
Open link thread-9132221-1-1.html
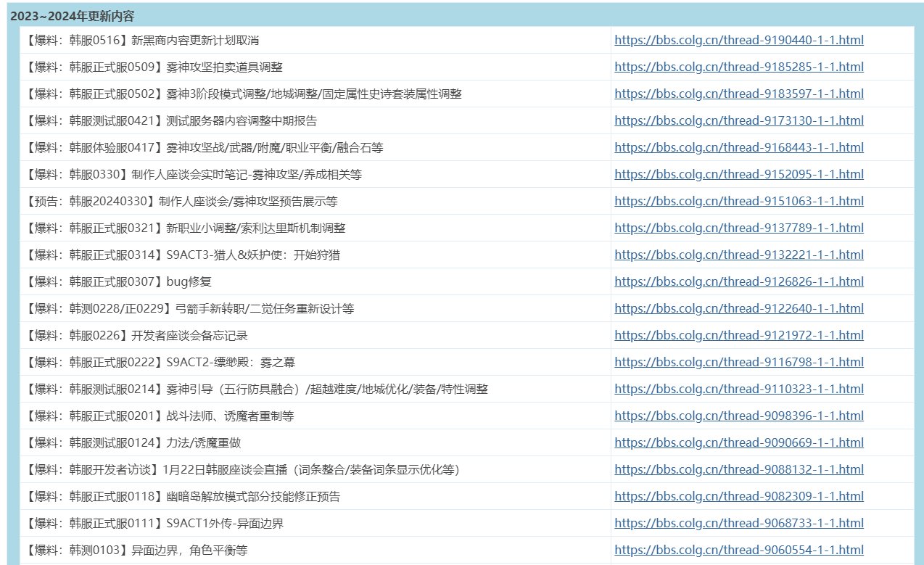pos(739,255)
